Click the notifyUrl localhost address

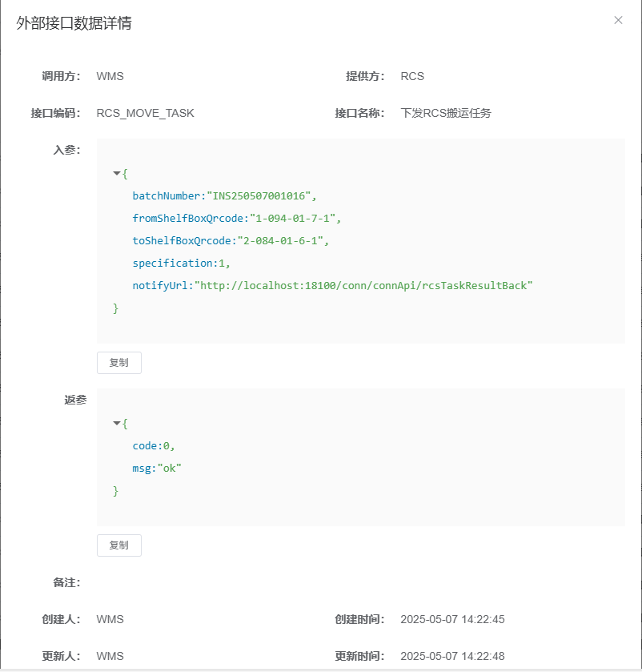[x=363, y=285]
